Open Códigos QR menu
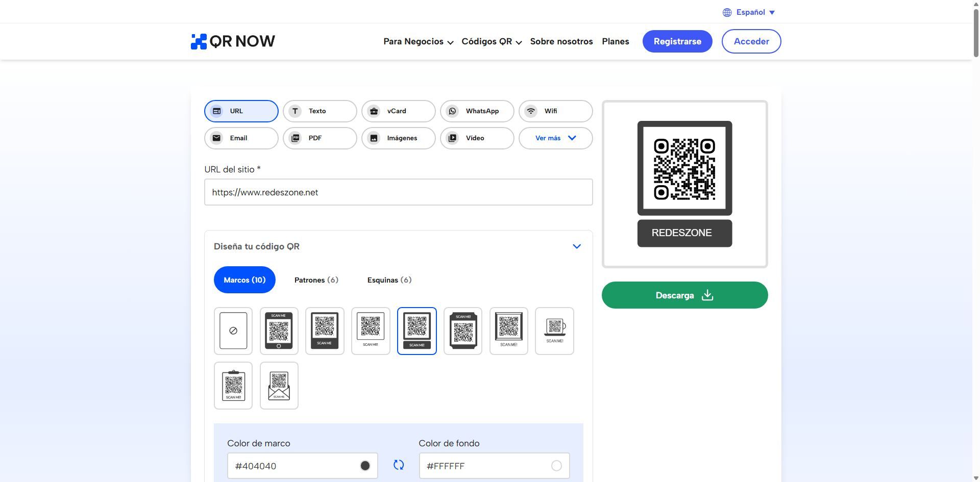The image size is (980, 482). pyautogui.click(x=491, y=41)
